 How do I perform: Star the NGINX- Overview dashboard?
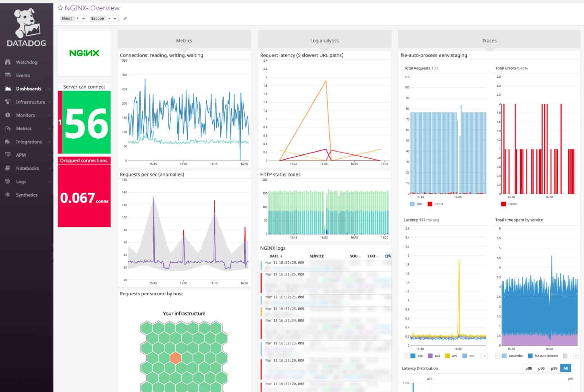60,8
